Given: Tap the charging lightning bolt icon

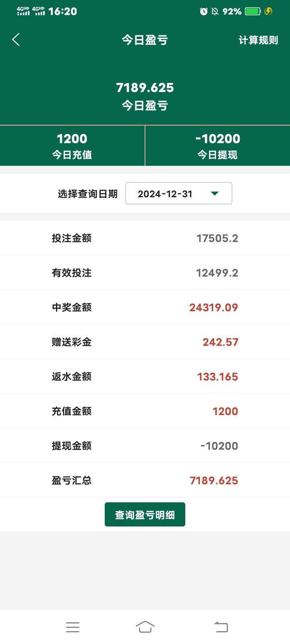Looking at the screenshot, I should (x=268, y=11).
